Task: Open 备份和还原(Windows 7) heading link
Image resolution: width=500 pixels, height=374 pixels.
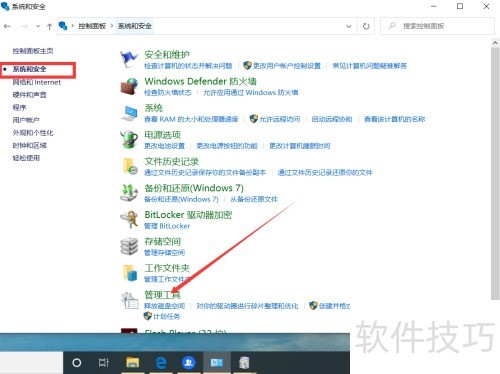Action: [x=194, y=188]
